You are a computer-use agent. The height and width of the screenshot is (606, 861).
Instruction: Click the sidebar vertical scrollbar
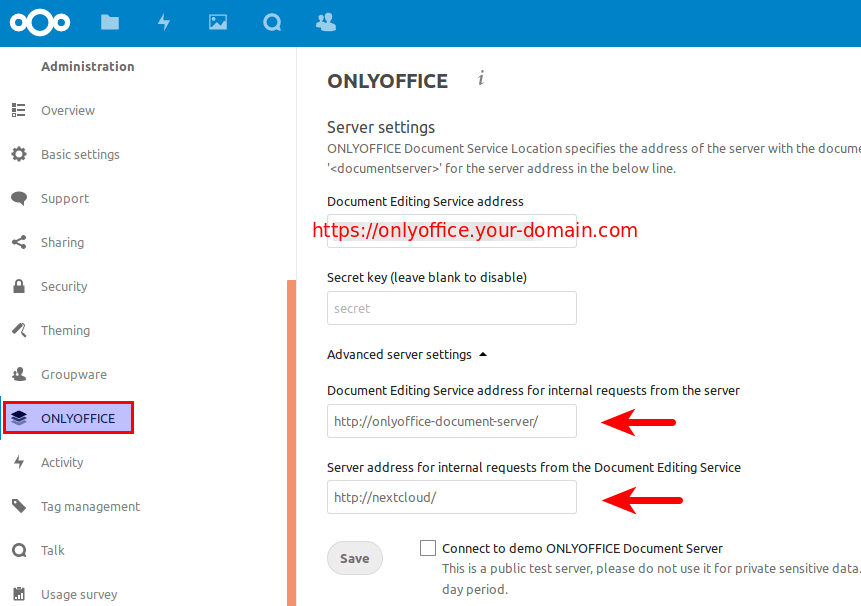(291, 440)
